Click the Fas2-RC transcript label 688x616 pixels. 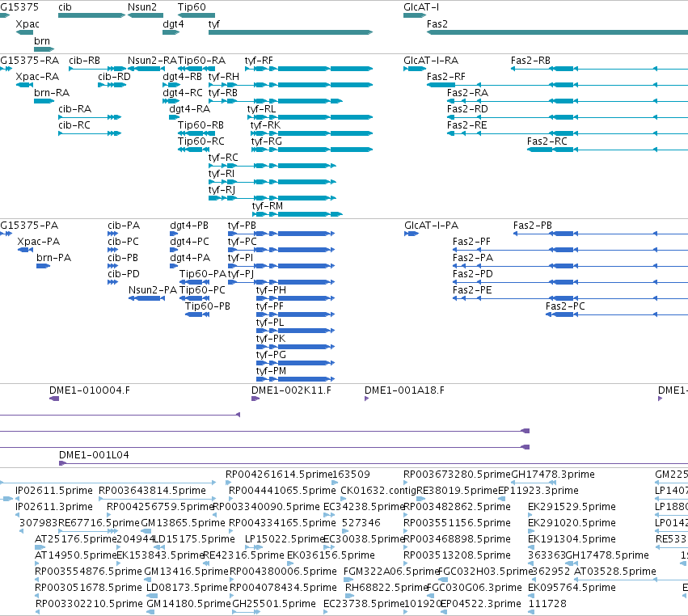547,141
